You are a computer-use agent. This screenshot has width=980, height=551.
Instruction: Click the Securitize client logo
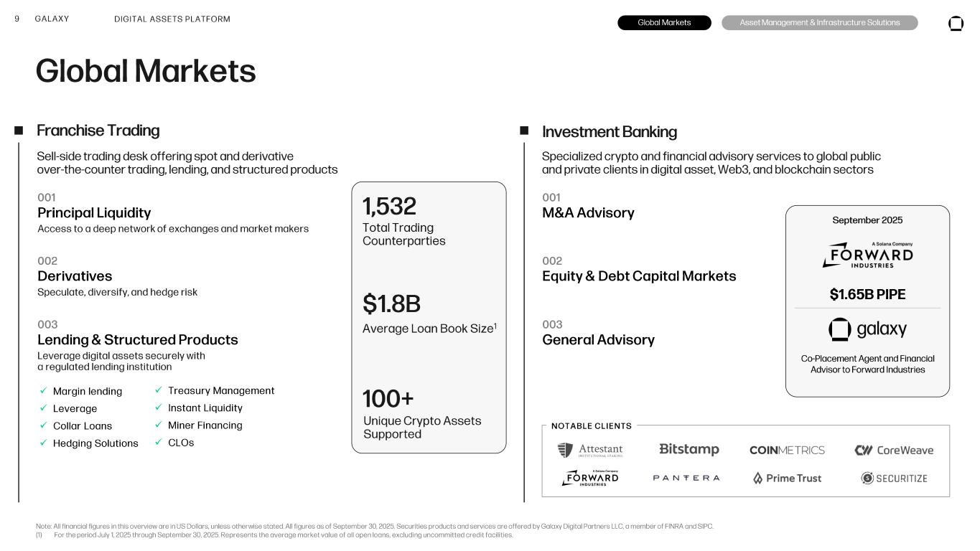[x=894, y=479]
